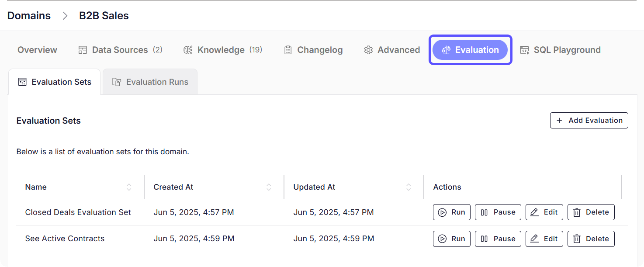Click the edit pencil icon for Closed Deals Evaluation Set
The height and width of the screenshot is (267, 644).
click(534, 212)
